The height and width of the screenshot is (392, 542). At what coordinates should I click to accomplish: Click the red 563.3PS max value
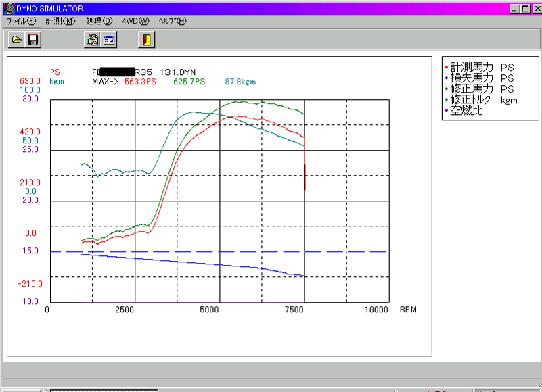click(x=139, y=82)
